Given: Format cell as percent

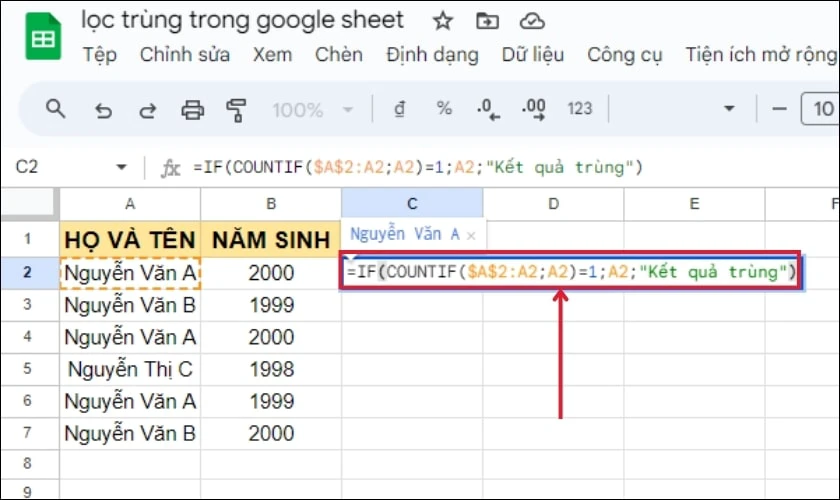Looking at the screenshot, I should [444, 109].
